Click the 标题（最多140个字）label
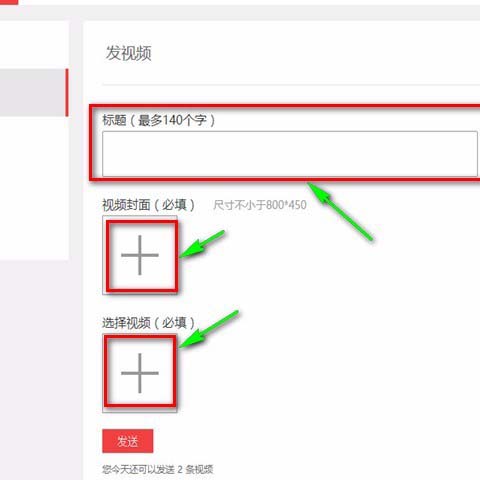Screen dimensions: 480x480 pos(159,120)
